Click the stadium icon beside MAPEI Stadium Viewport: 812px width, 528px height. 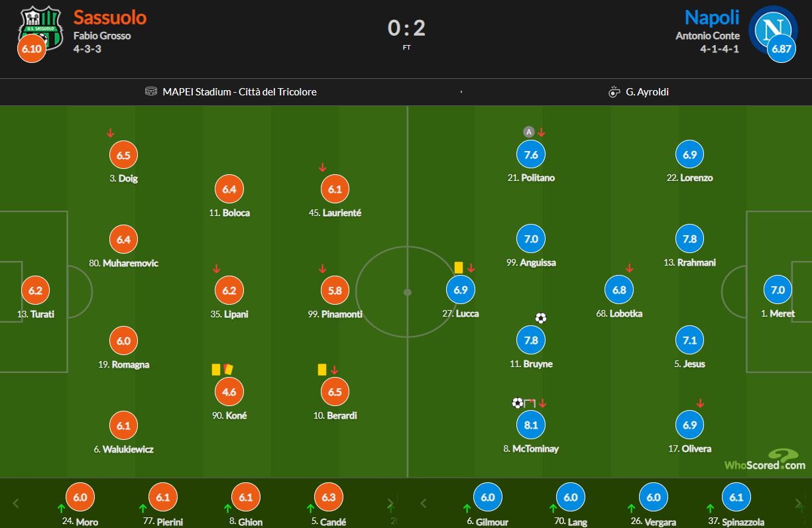tap(151, 91)
